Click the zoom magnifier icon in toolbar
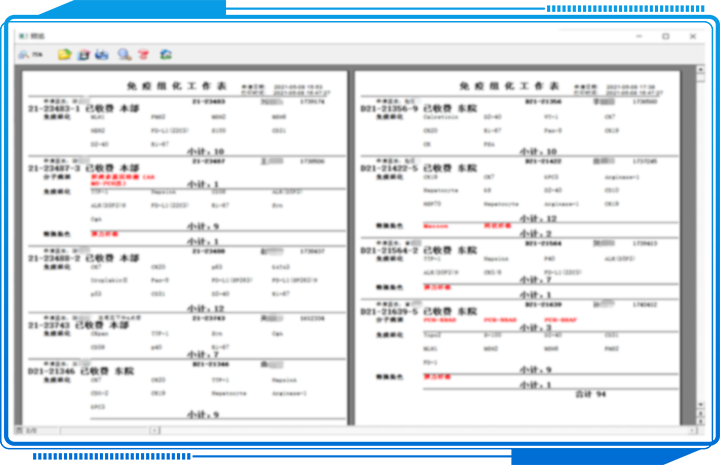This screenshot has width=720, height=465. click(25, 54)
